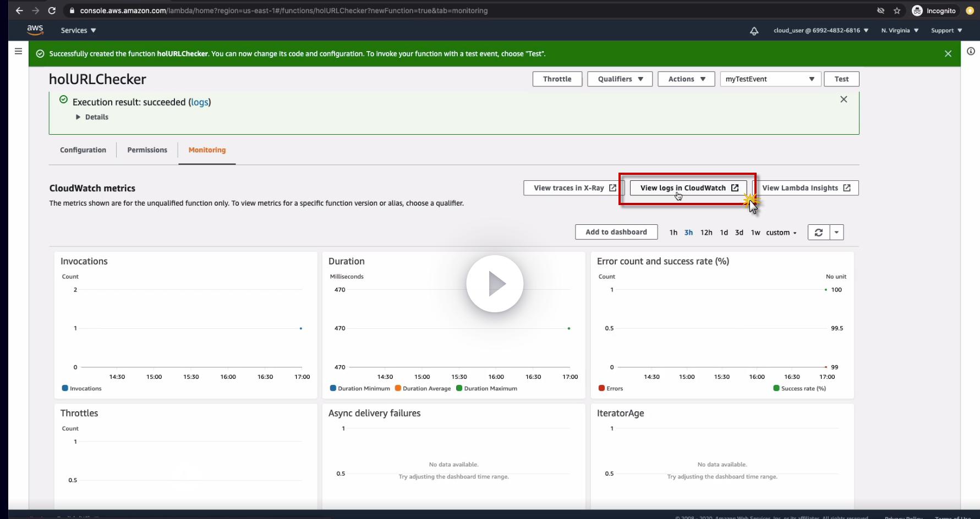This screenshot has height=519, width=980.
Task: Click the Throttle button
Action: tap(557, 79)
